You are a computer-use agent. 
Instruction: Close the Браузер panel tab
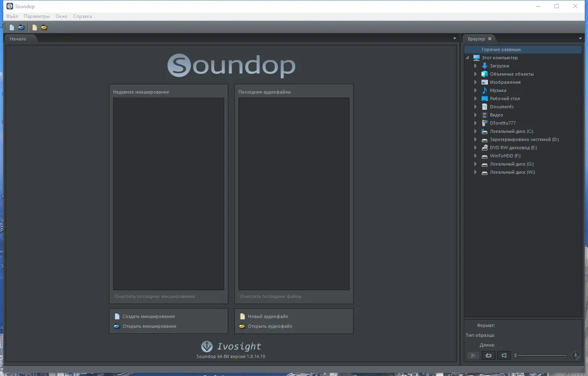click(x=490, y=39)
